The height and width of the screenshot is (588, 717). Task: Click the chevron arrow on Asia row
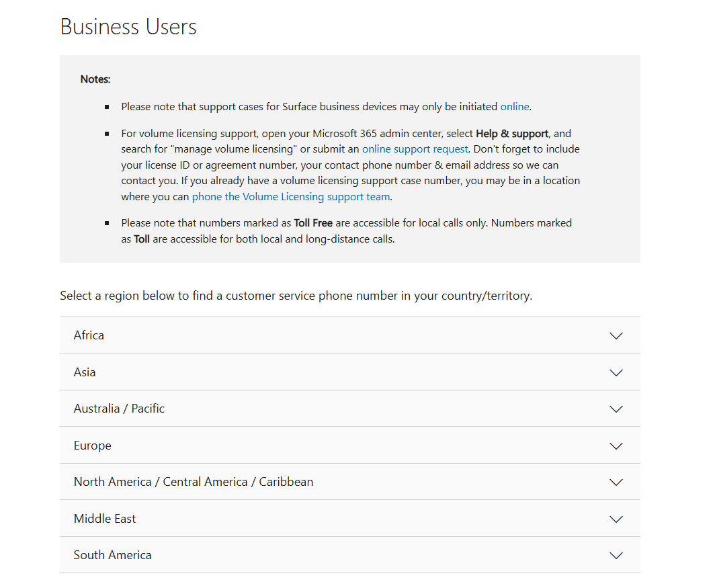pos(616,372)
